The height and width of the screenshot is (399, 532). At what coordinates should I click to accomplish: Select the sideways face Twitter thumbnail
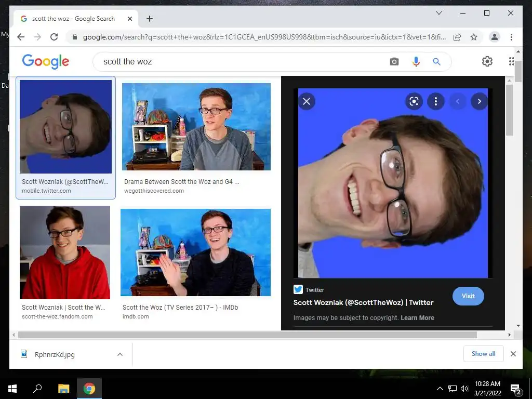point(65,127)
